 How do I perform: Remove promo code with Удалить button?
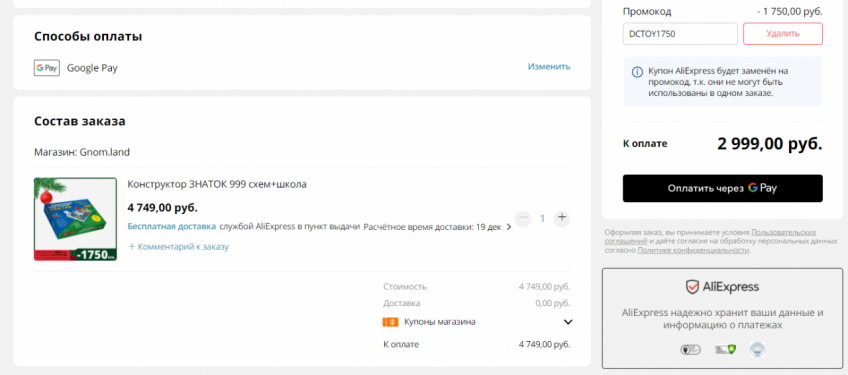tap(783, 34)
